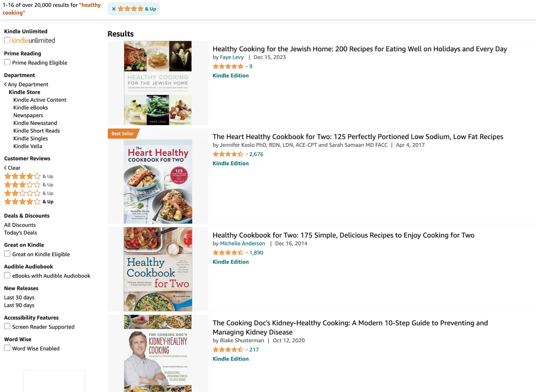This screenshot has width=536, height=392.
Task: Select Kindle eBooks department
Action: coord(30,107)
